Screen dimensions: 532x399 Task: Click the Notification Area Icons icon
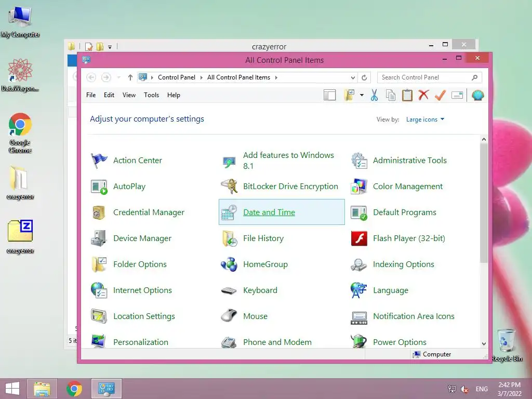click(x=359, y=318)
